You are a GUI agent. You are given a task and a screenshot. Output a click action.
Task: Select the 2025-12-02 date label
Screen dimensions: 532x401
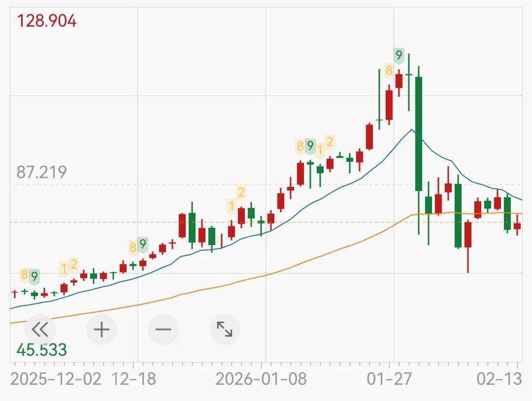56,379
